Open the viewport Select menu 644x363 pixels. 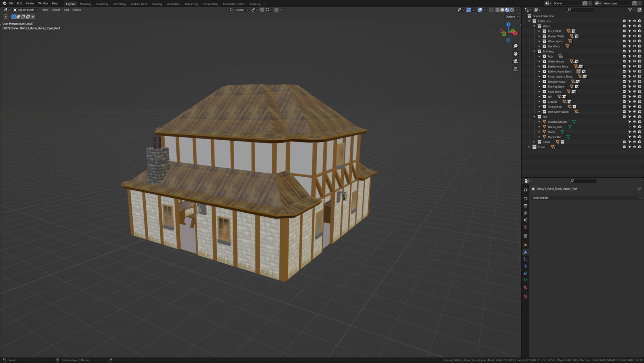[x=56, y=10]
